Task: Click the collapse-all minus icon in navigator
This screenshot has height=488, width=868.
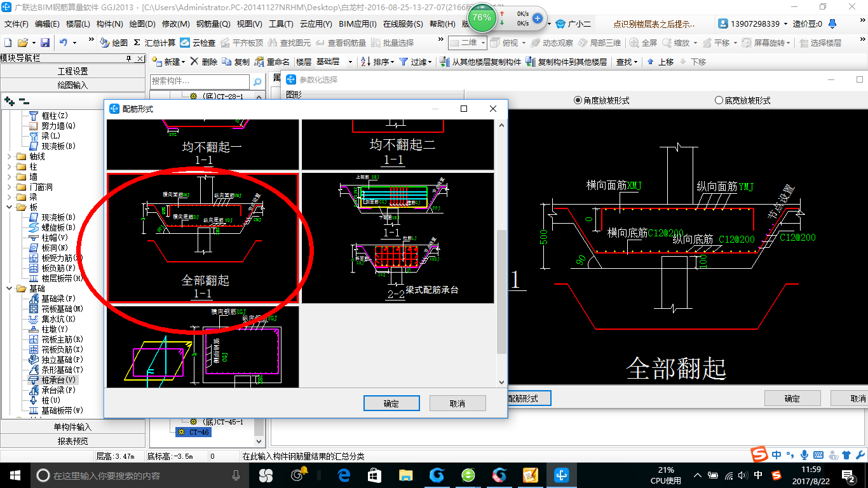Action: coord(24,101)
